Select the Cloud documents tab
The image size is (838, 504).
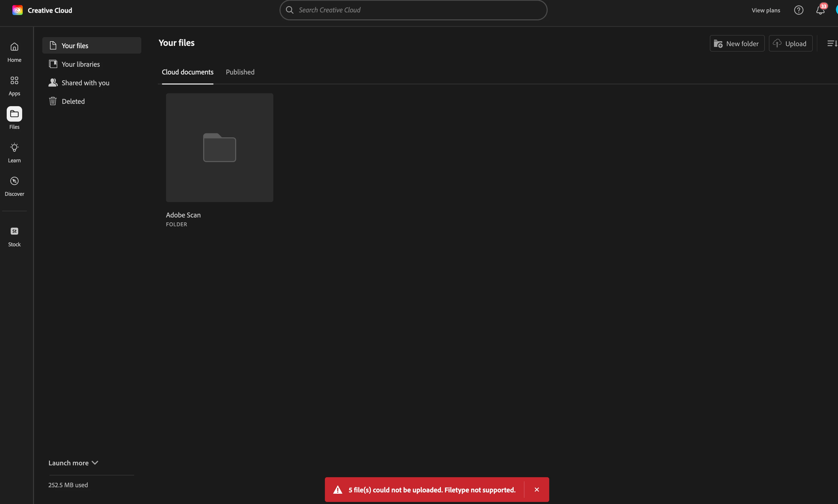(x=187, y=72)
